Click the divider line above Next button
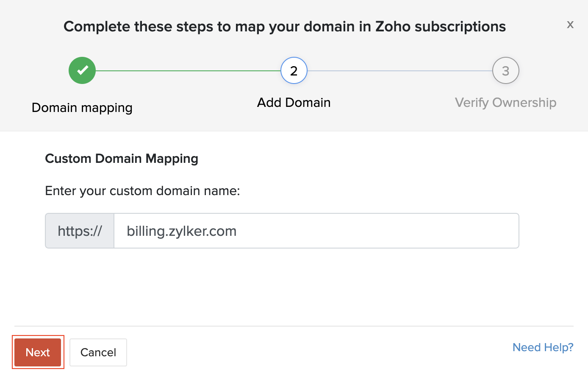Screen dimensions: 588x380 pos(294,326)
